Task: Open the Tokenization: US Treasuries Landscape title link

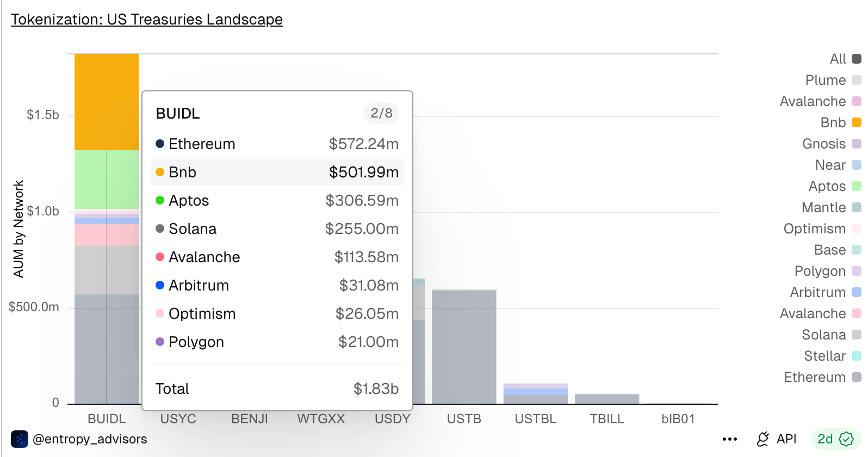Action: [x=147, y=20]
